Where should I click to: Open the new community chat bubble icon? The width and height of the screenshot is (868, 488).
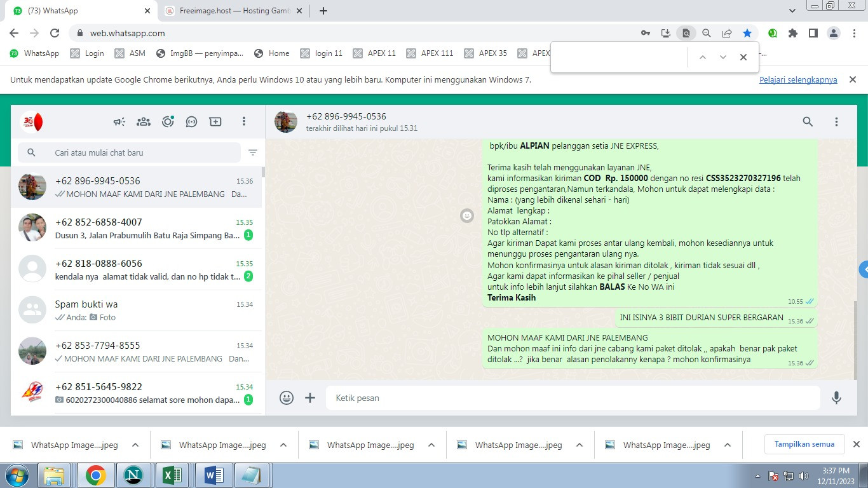point(191,121)
